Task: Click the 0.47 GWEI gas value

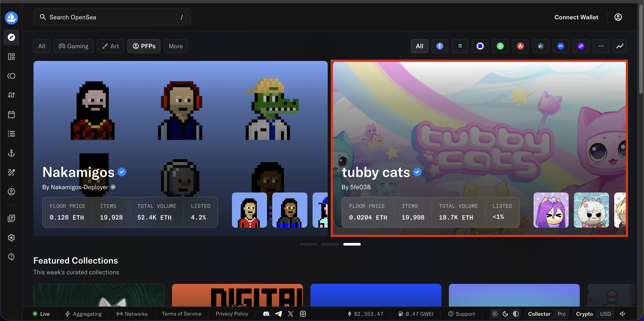Action: click(x=416, y=314)
